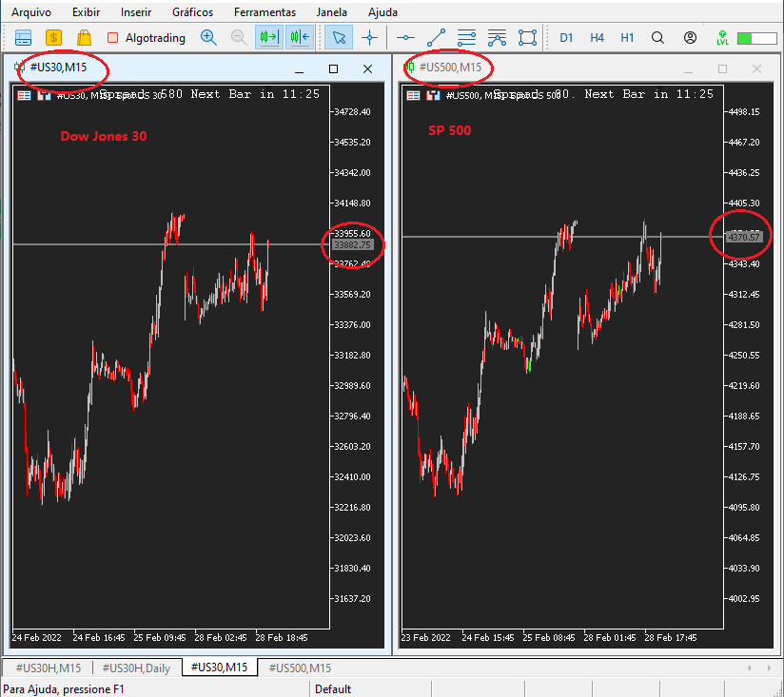Zoom in on the chart
This screenshot has width=784, height=697.
coord(208,37)
